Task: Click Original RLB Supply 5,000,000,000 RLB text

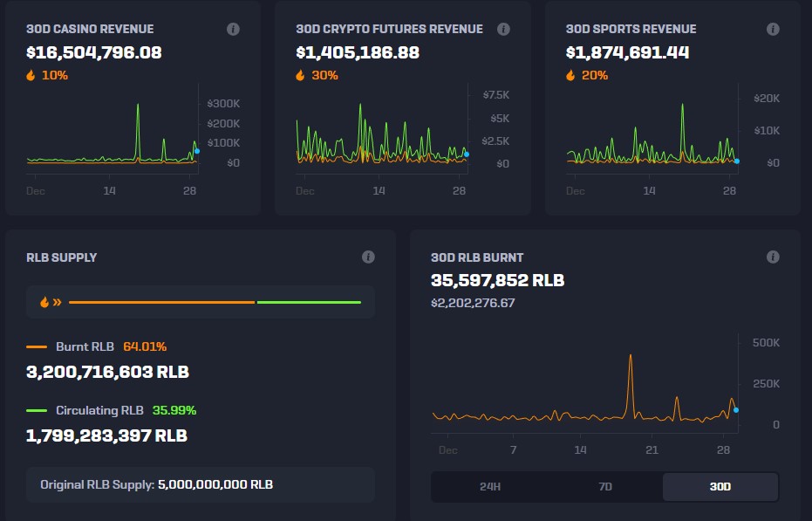Action: pos(156,484)
